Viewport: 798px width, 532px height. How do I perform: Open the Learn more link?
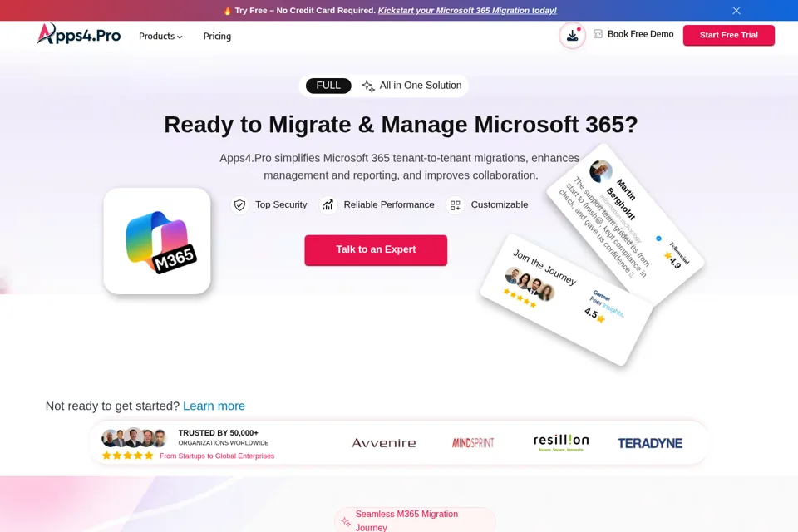pyautogui.click(x=214, y=406)
